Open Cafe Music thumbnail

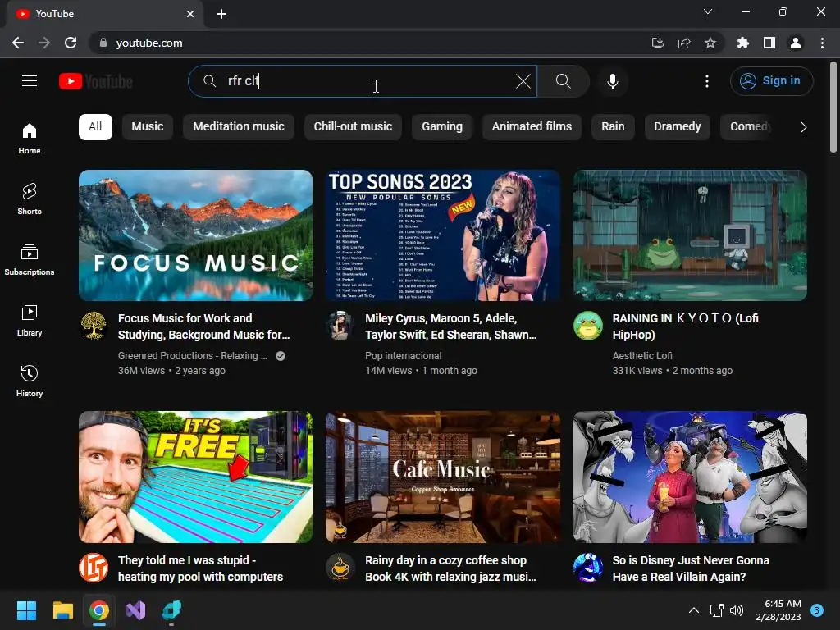click(443, 477)
